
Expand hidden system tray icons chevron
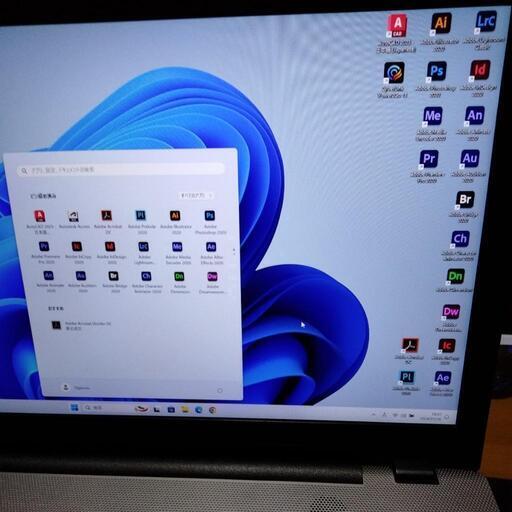tap(374, 414)
